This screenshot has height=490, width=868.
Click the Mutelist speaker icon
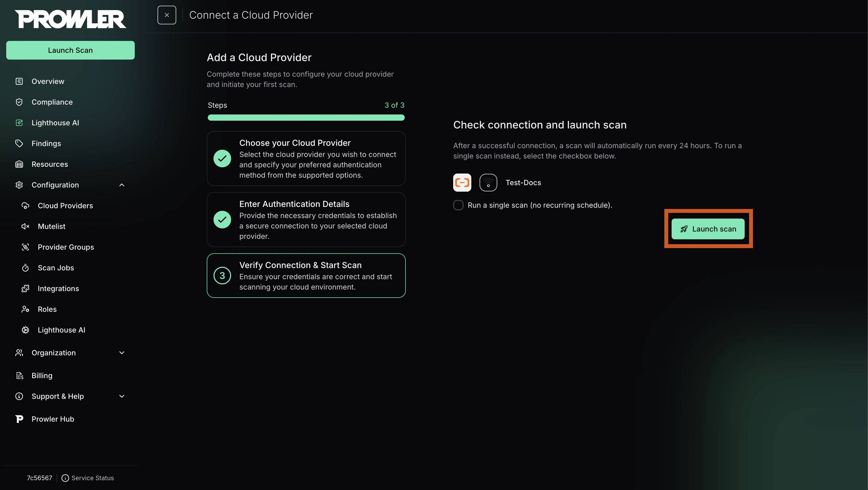(25, 226)
